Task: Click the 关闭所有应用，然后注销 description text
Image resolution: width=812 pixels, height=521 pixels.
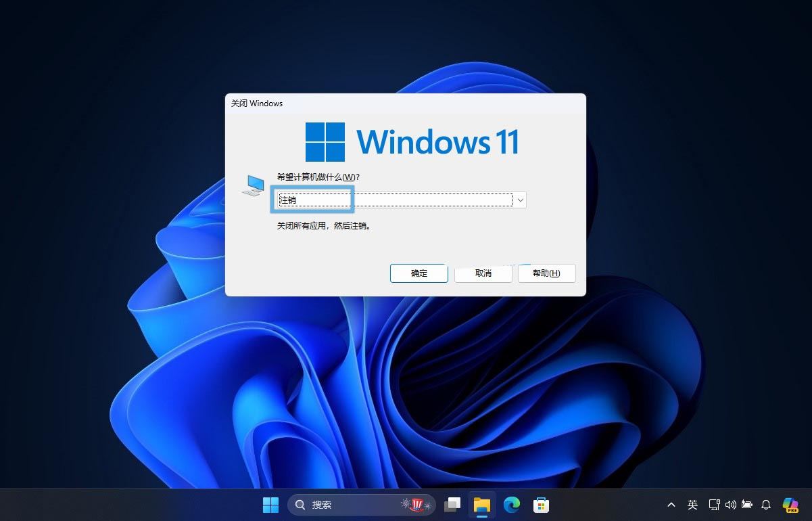Action: (324, 226)
